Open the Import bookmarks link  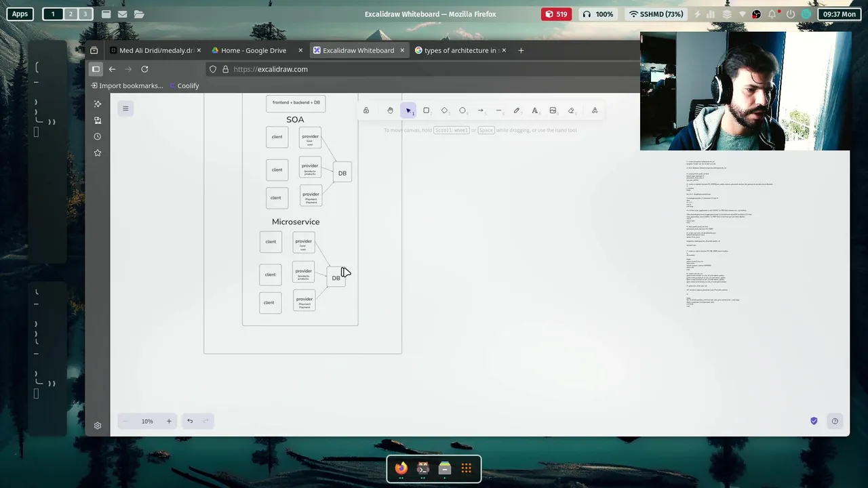coord(127,85)
